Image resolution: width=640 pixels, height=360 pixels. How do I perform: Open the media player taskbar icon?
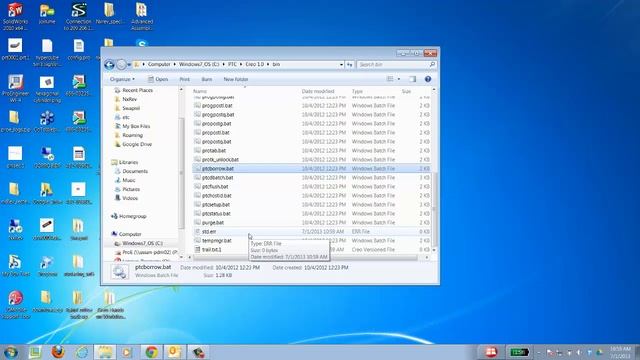tap(127, 352)
